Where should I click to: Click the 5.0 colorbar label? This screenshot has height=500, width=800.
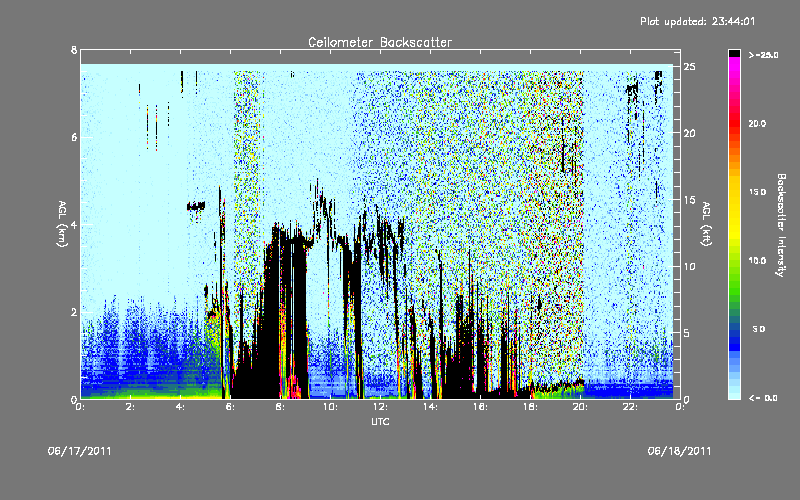(x=760, y=329)
